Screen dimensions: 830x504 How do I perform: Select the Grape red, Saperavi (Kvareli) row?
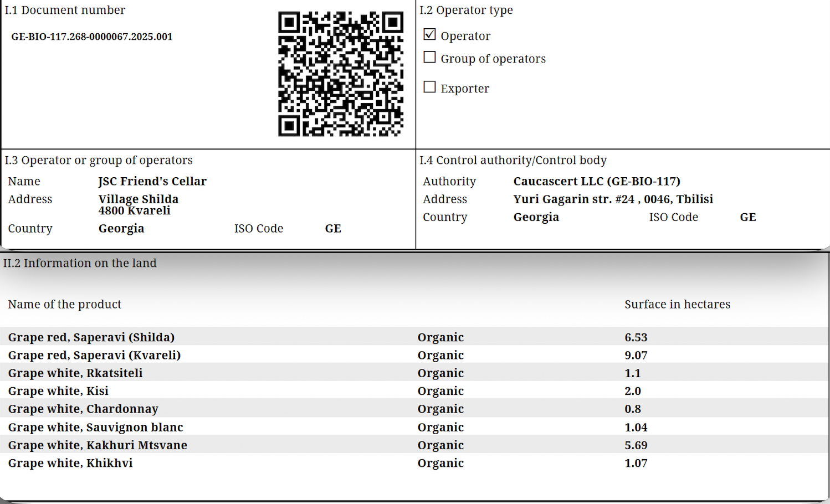point(94,355)
